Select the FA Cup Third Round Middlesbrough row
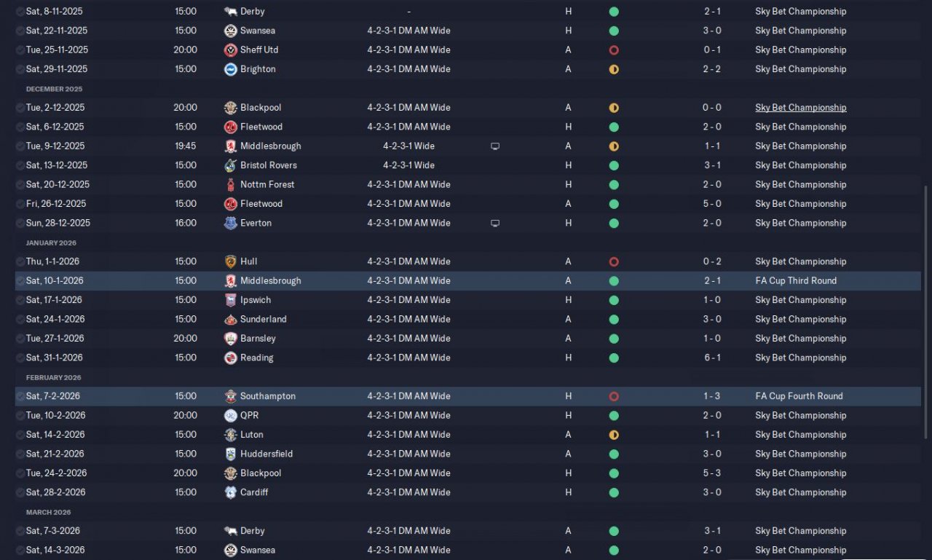This screenshot has height=560, width=932. [468, 280]
